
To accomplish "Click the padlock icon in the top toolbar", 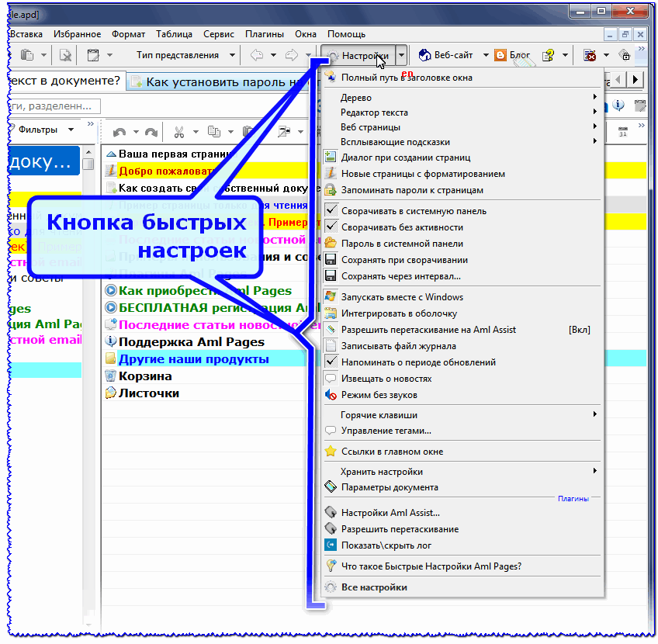I will 625,55.
